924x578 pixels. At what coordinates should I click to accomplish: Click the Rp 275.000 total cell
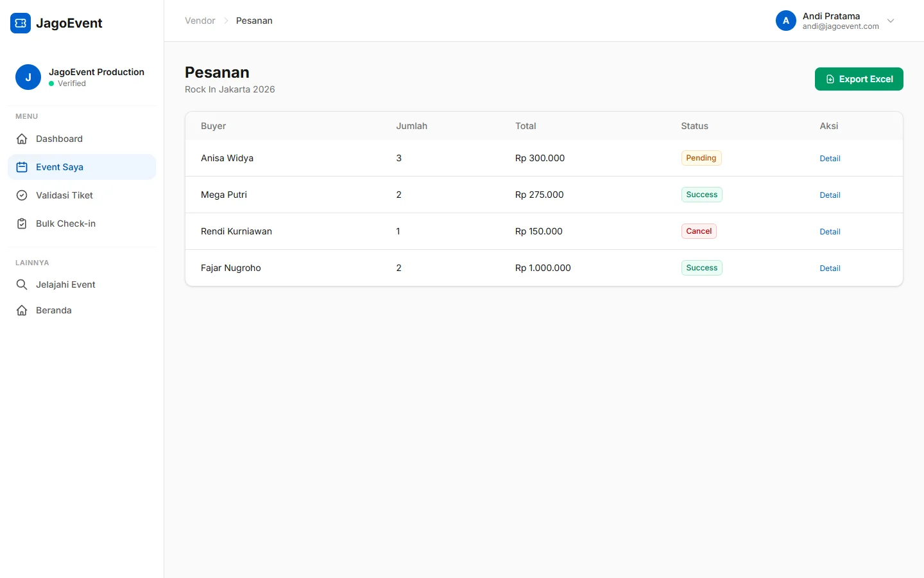[539, 195]
